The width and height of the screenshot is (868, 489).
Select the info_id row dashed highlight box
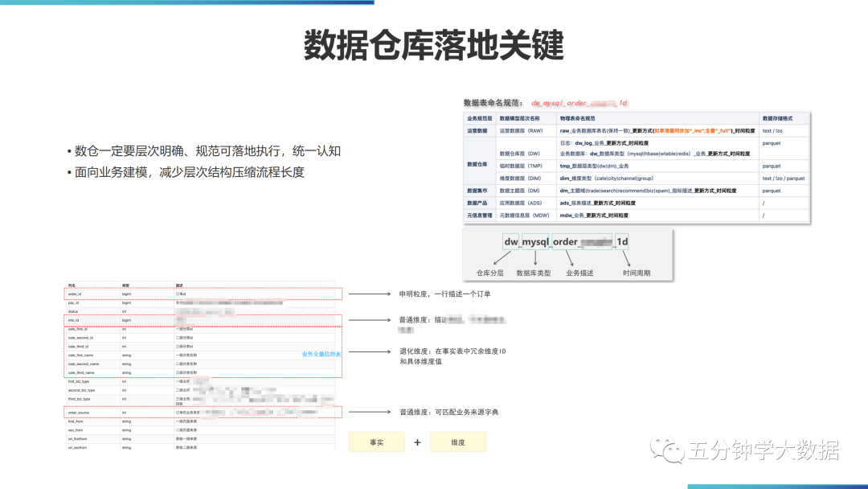pos(201,319)
